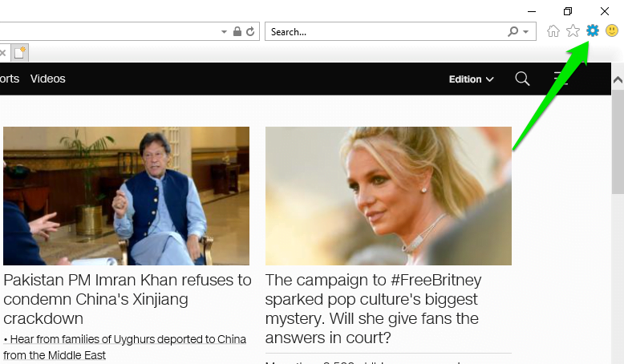The width and height of the screenshot is (624, 364).
Task: Click the vertical scrollbar up arrow
Action: tap(618, 79)
